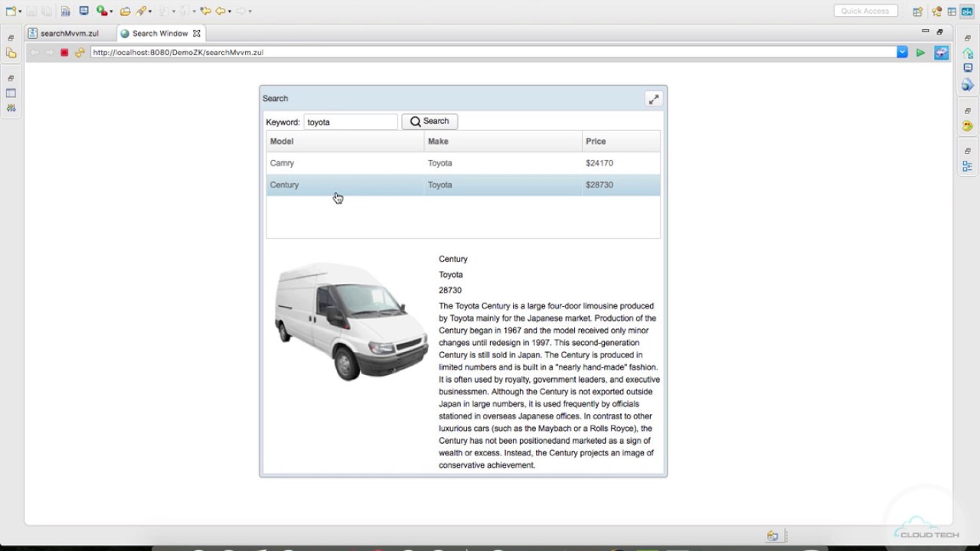The image size is (980, 551).
Task: Click the Search button
Action: [430, 121]
